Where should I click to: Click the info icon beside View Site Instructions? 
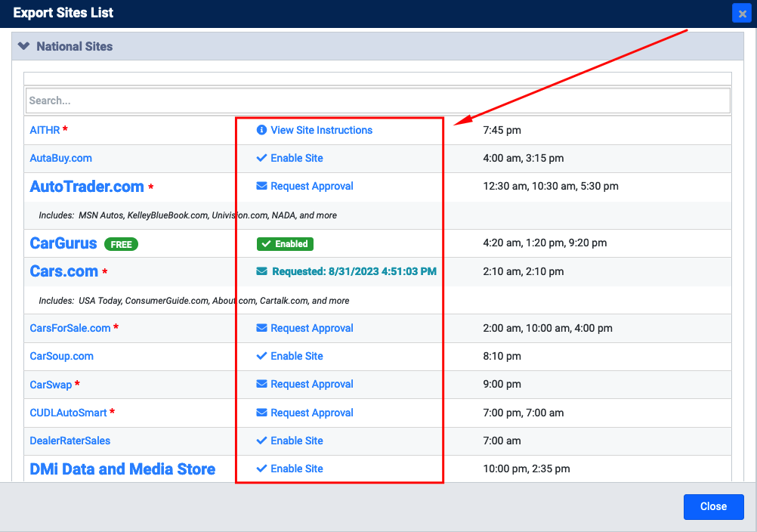click(x=261, y=130)
